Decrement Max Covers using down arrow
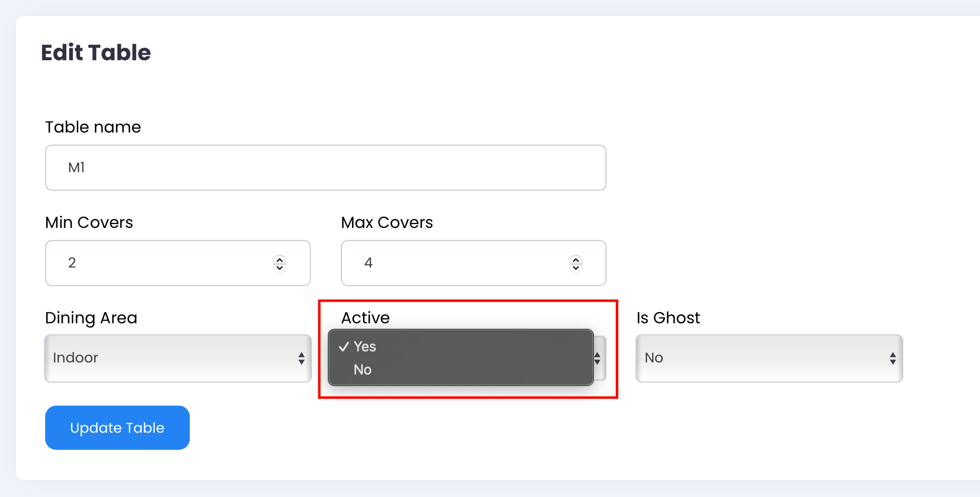 click(x=576, y=268)
